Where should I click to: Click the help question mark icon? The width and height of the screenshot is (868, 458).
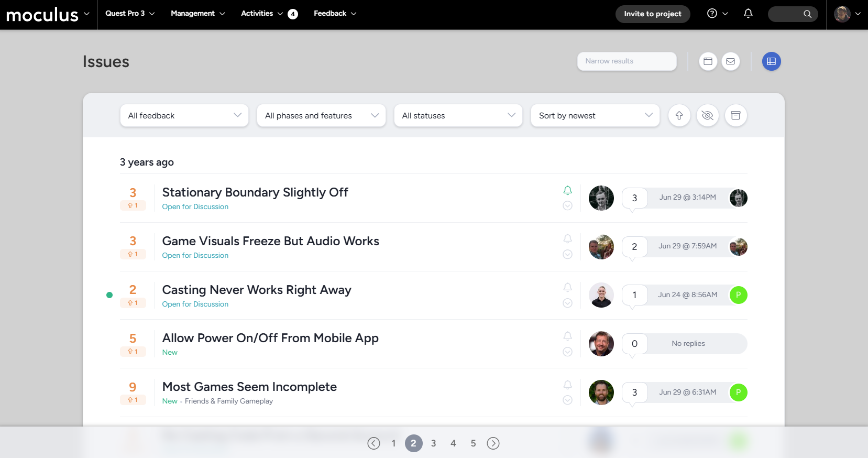point(712,14)
